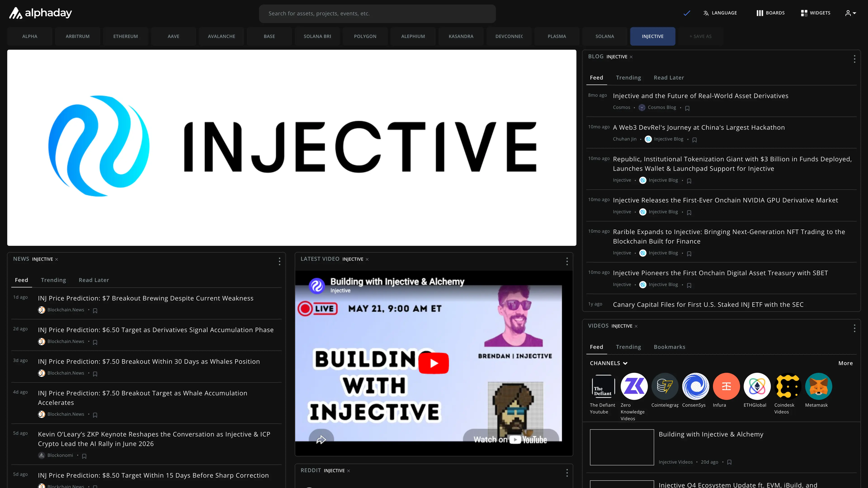The image size is (868, 488).
Task: Click Injective channel avatar on video
Action: (x=317, y=286)
